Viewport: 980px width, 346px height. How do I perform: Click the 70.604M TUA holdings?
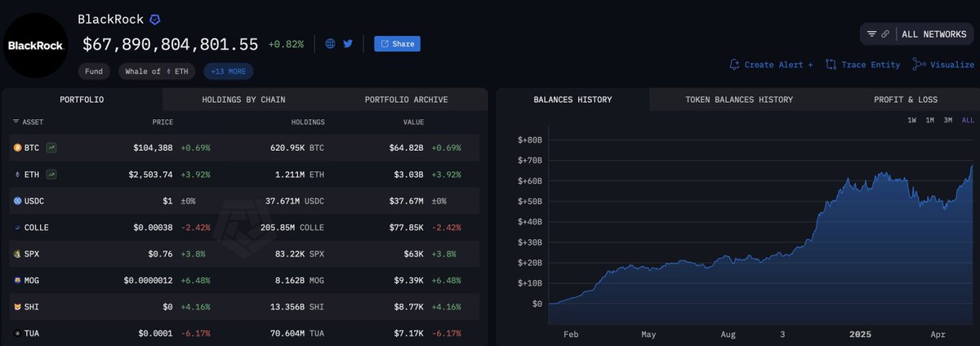[x=297, y=334]
